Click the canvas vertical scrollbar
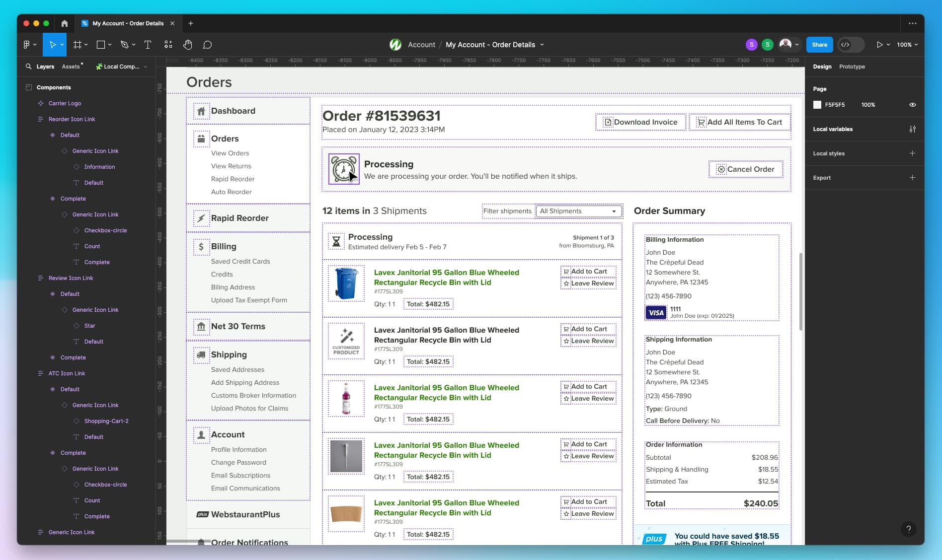Image resolution: width=942 pixels, height=560 pixels. pos(800,292)
